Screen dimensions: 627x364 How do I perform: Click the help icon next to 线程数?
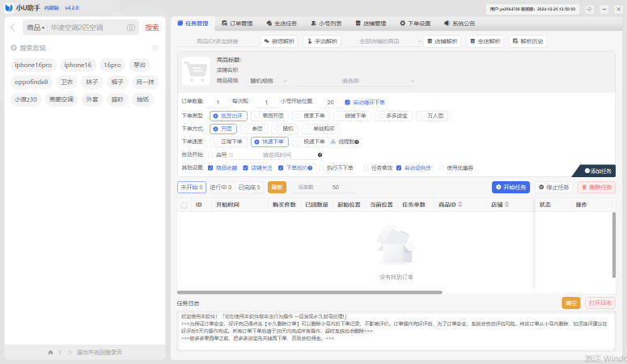356,142
